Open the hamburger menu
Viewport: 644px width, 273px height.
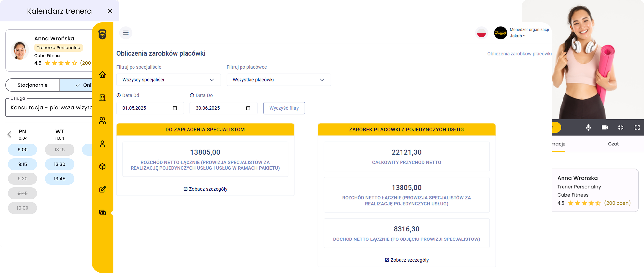[126, 33]
